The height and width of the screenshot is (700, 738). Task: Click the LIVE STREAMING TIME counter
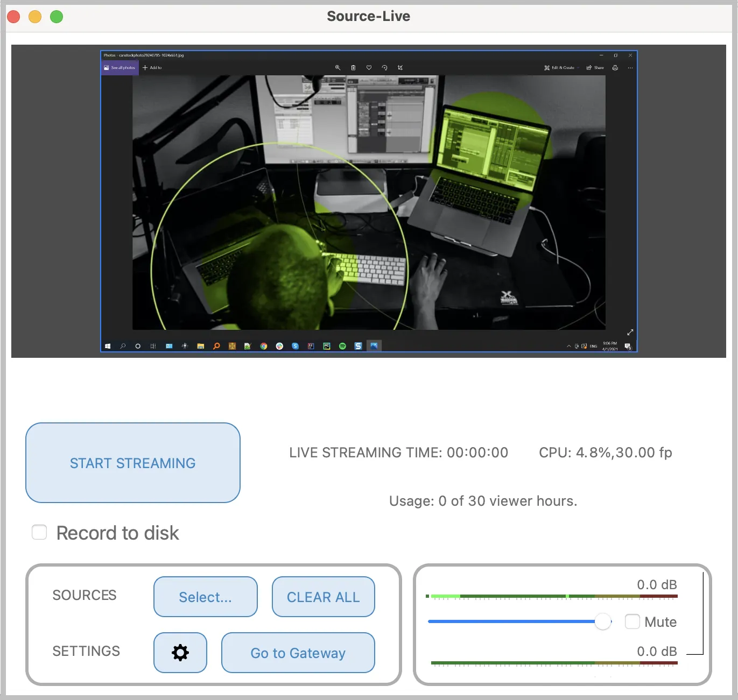coord(399,452)
